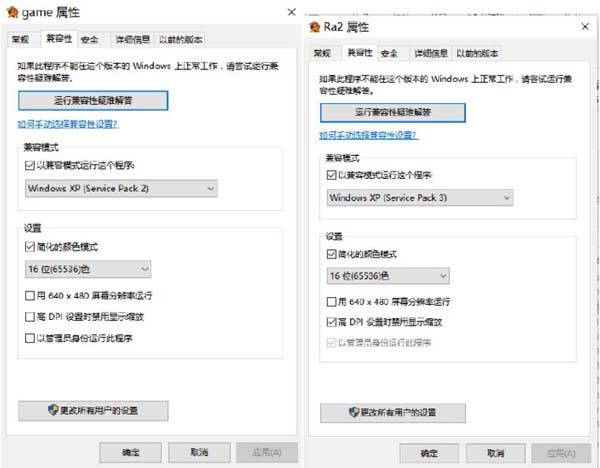The width and height of the screenshot is (600, 468).
Task: Switch to the 安全 tab in the game dialog
Action: pyautogui.click(x=90, y=40)
